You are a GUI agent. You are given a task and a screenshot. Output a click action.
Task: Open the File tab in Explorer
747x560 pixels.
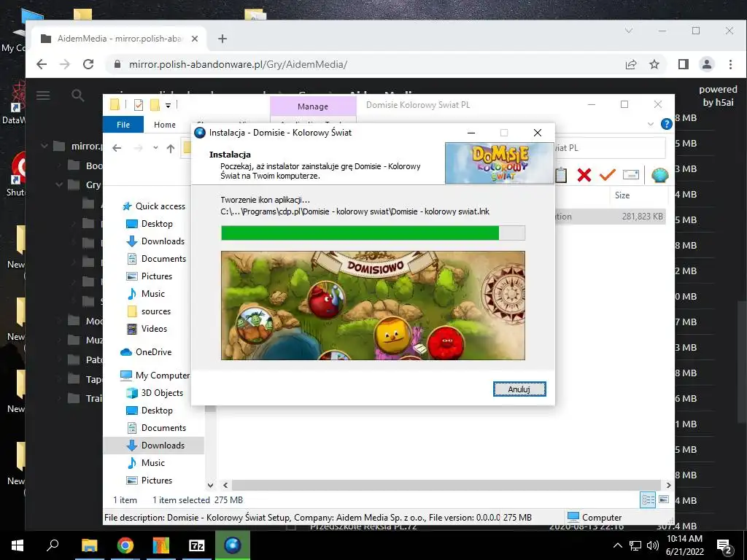123,124
